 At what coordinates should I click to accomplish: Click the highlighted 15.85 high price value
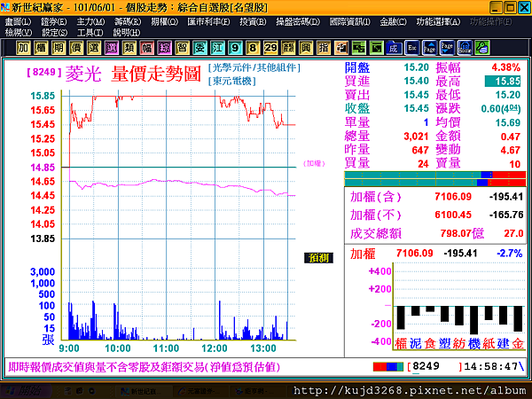[503, 81]
